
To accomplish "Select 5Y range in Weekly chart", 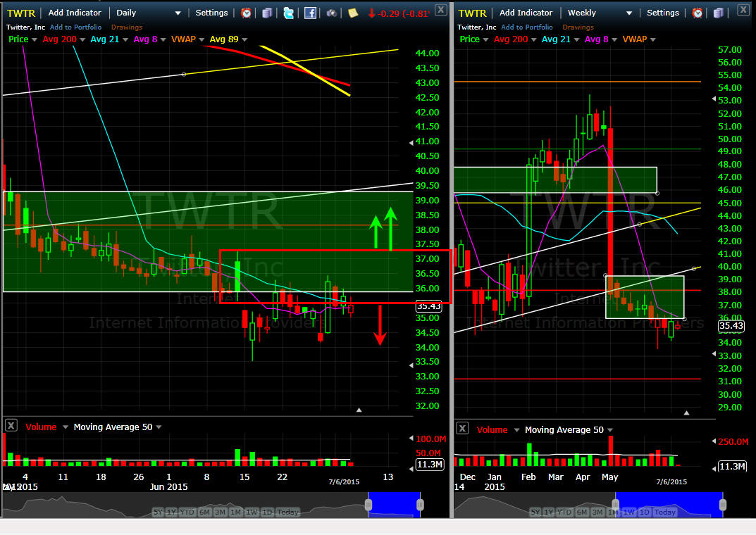I will [535, 512].
